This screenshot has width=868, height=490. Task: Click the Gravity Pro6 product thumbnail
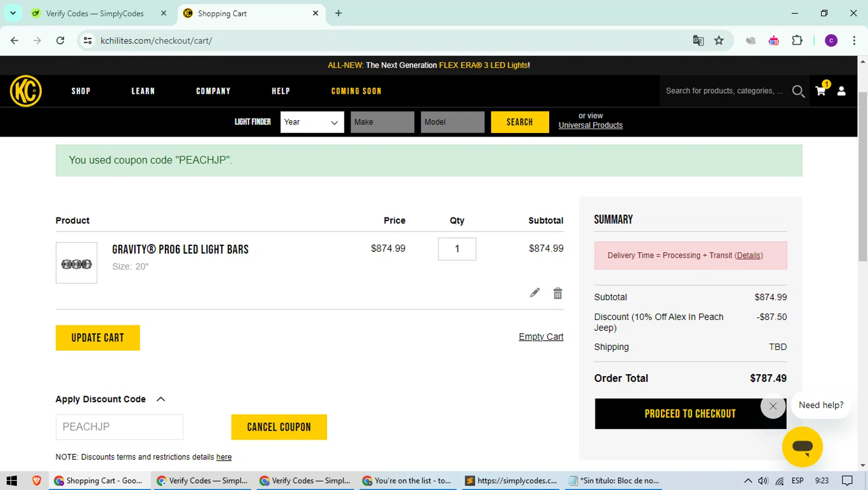coord(76,263)
